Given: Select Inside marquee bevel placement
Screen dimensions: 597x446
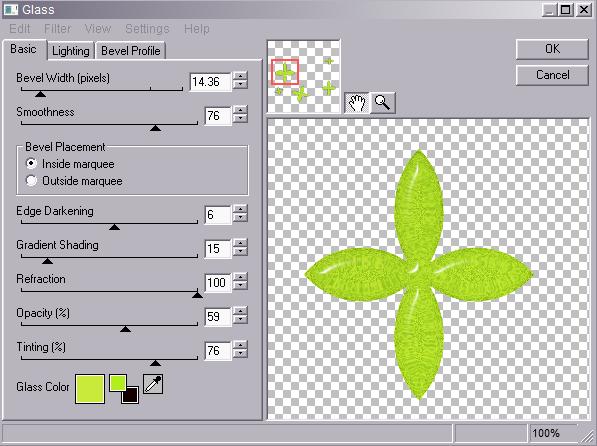Looking at the screenshot, I should coord(32,164).
